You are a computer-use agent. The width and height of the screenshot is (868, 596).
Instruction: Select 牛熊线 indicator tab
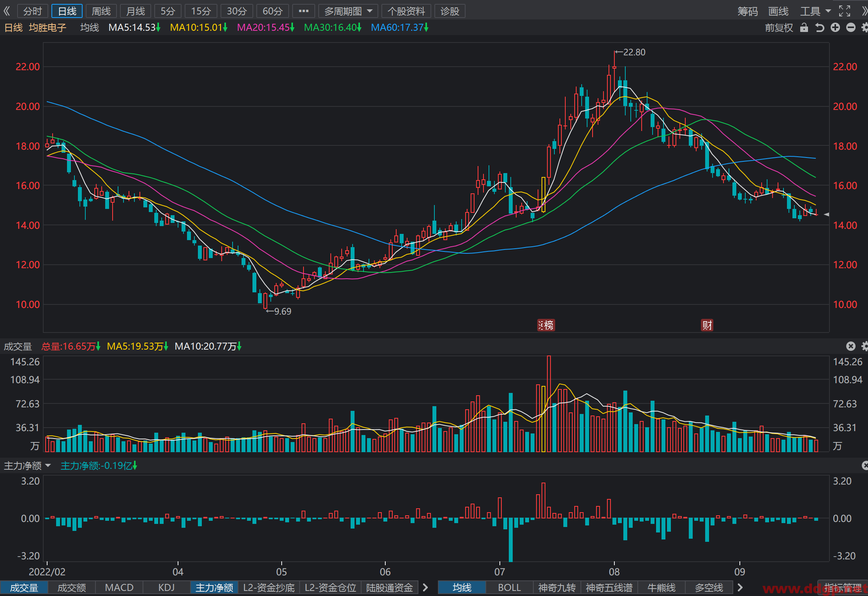662,588
